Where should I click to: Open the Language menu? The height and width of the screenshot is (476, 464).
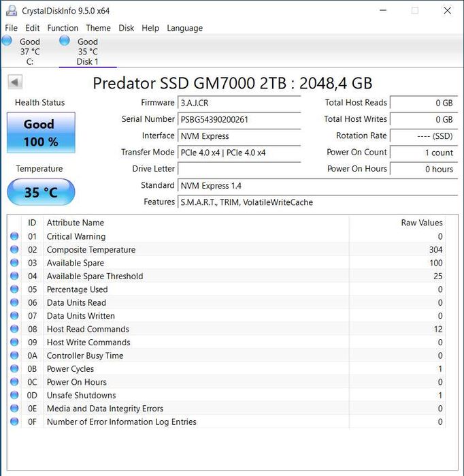(184, 28)
